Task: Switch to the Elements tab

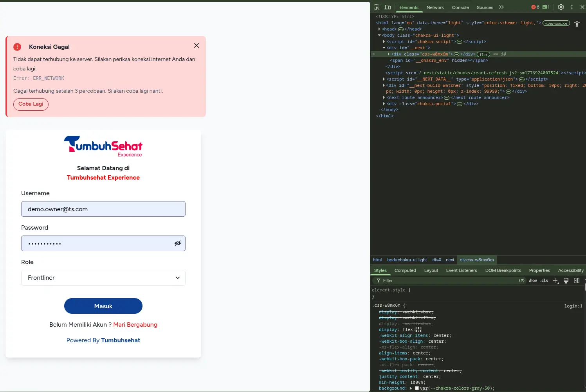Action: coord(409,7)
